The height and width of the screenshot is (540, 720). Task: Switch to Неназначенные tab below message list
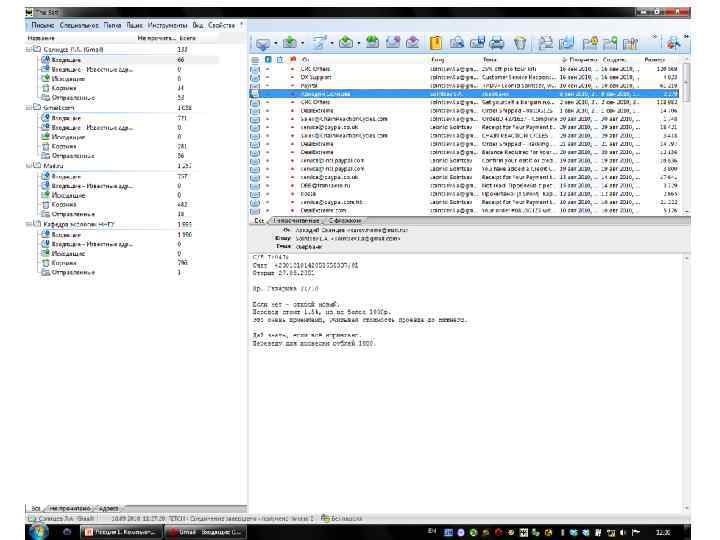tap(296, 221)
